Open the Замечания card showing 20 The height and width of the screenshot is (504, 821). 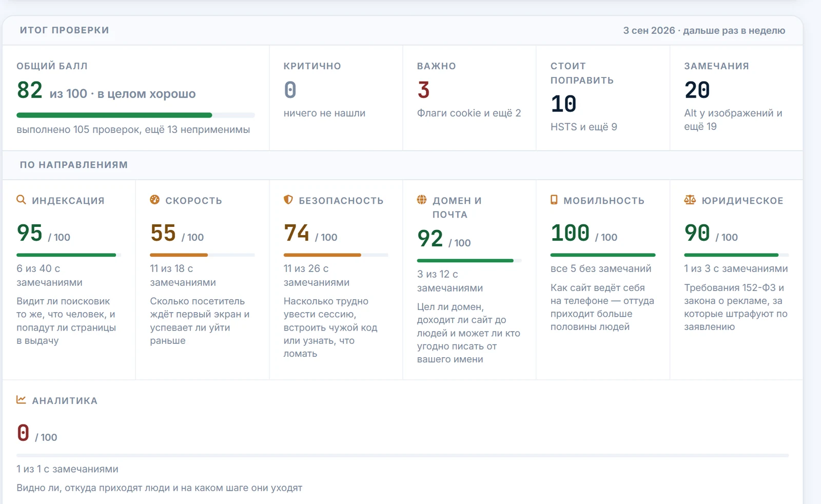[736, 98]
